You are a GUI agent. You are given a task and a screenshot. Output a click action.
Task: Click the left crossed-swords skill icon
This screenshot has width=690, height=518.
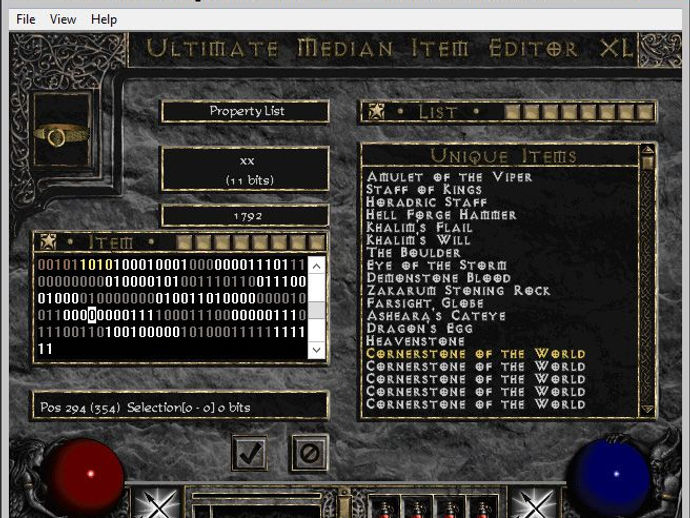157,503
